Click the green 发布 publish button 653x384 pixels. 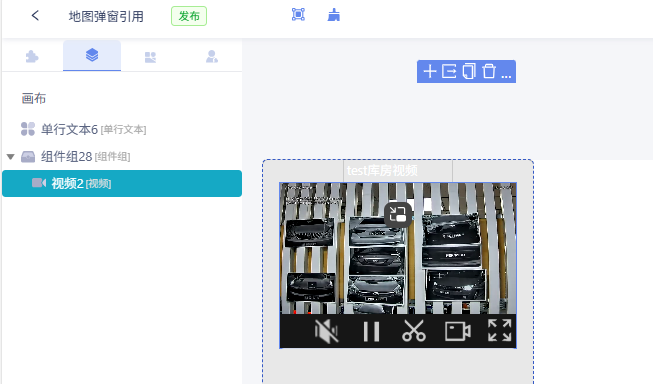point(189,16)
